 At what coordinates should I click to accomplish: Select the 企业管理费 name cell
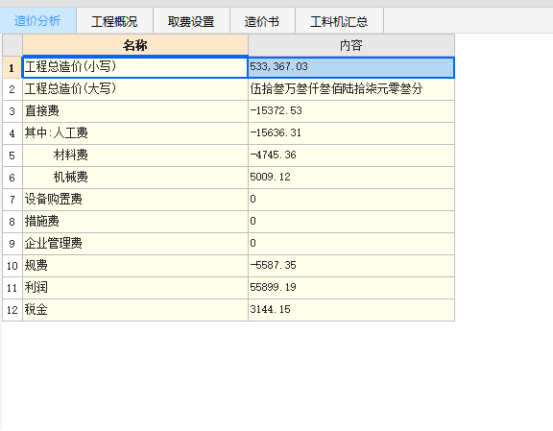[x=135, y=244]
